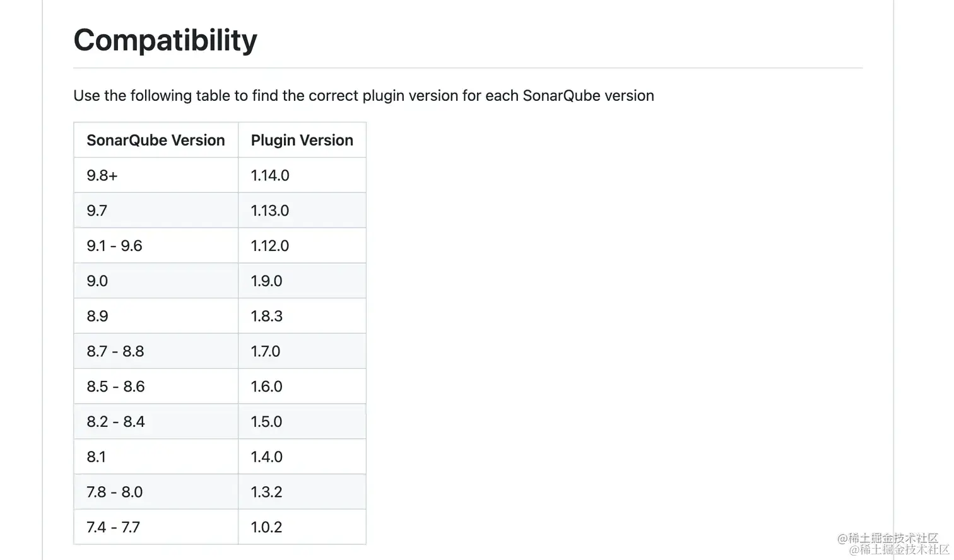Select plugin version 1.8.3
Viewport: 954px width, 560px height.
click(x=302, y=316)
